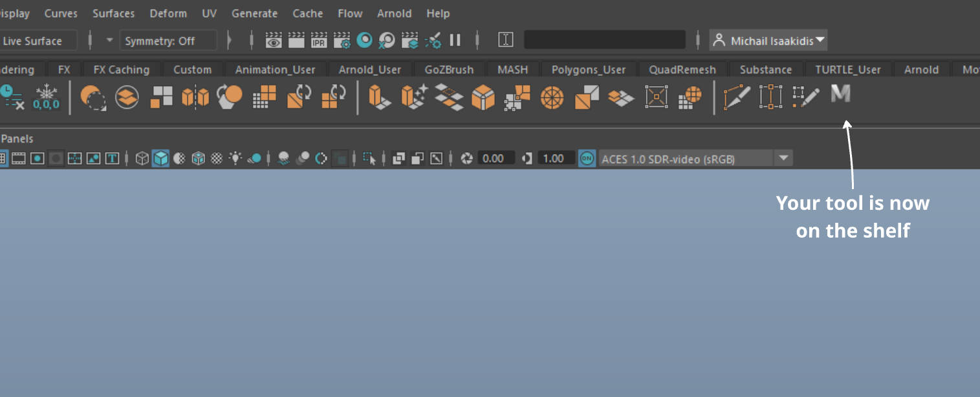980x397 pixels.
Task: Toggle color management ON button
Action: tap(587, 158)
